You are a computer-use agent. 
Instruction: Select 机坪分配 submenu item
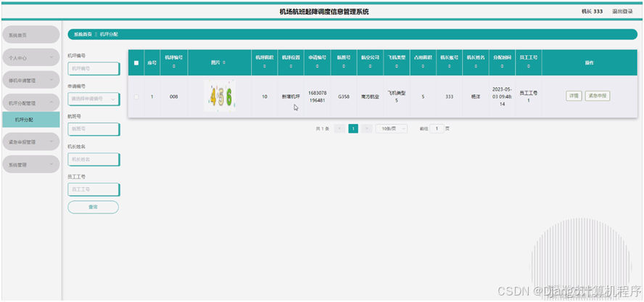pos(30,120)
